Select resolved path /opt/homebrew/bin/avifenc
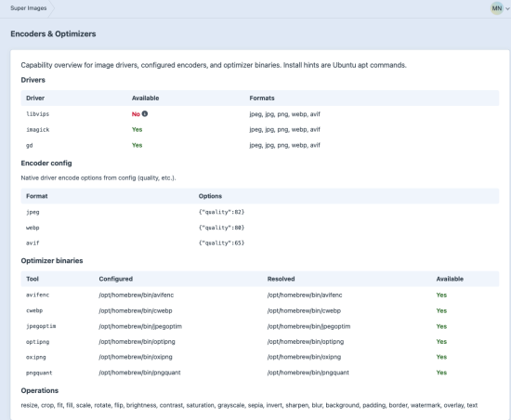 tap(305, 295)
